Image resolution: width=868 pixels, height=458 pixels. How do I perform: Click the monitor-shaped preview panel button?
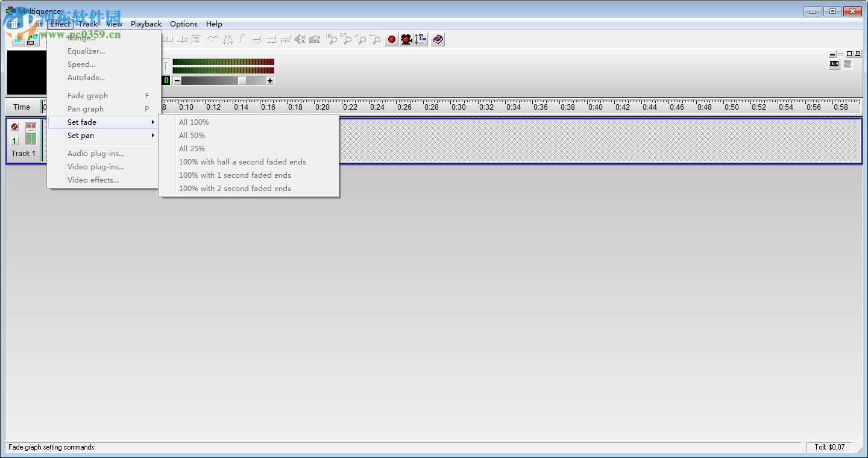coord(858,54)
